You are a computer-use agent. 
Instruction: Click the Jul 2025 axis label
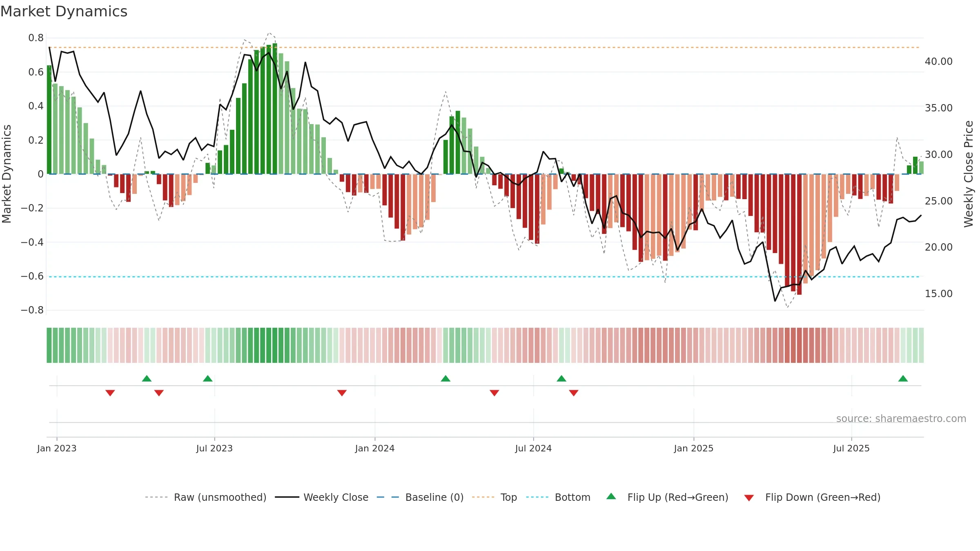click(851, 448)
